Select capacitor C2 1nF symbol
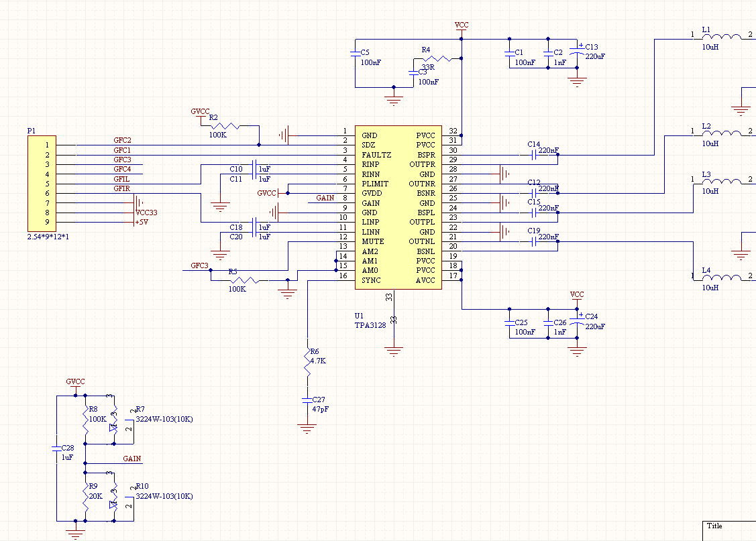The height and width of the screenshot is (541, 756). pos(548,54)
